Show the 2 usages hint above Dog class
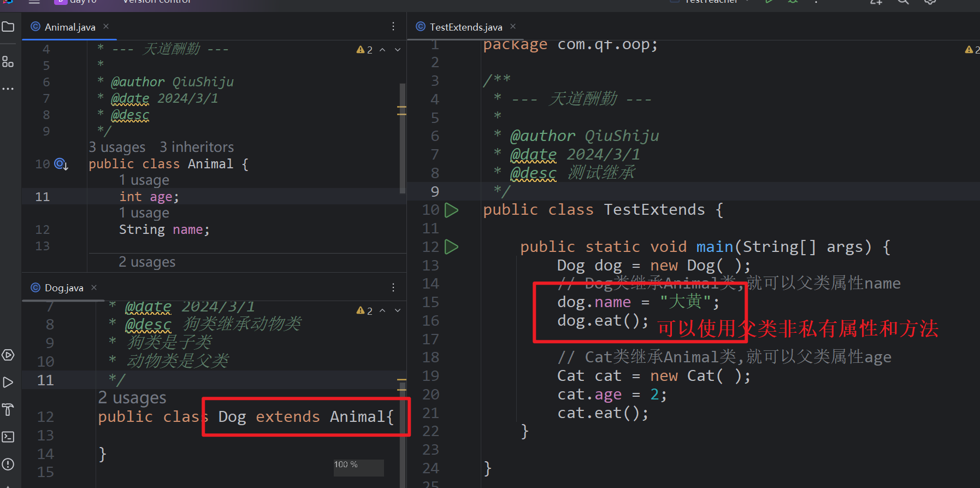This screenshot has height=488, width=980. tap(132, 398)
